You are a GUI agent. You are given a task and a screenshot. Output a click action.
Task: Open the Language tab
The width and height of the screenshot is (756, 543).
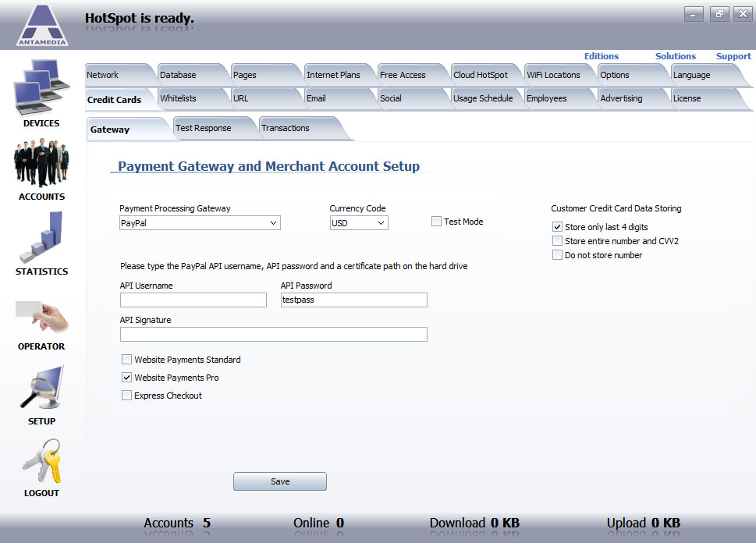[x=708, y=75]
